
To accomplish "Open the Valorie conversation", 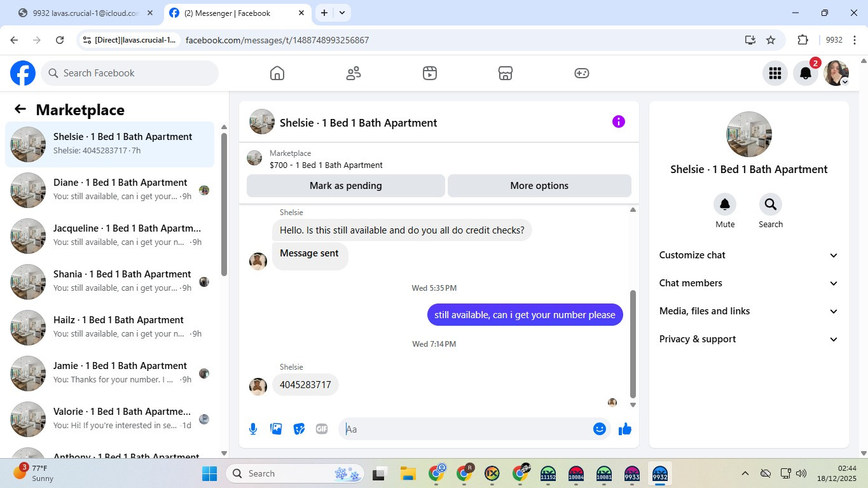I will pyautogui.click(x=110, y=419).
